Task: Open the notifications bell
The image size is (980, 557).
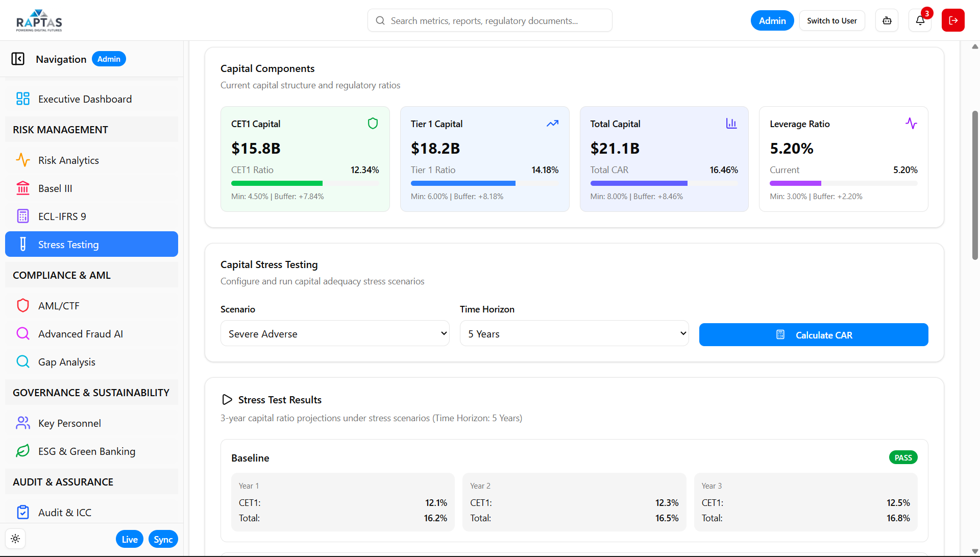Action: click(920, 20)
